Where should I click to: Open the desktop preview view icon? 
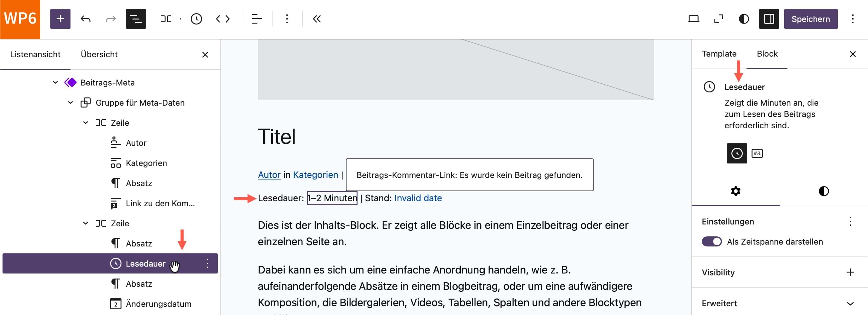pyautogui.click(x=693, y=19)
